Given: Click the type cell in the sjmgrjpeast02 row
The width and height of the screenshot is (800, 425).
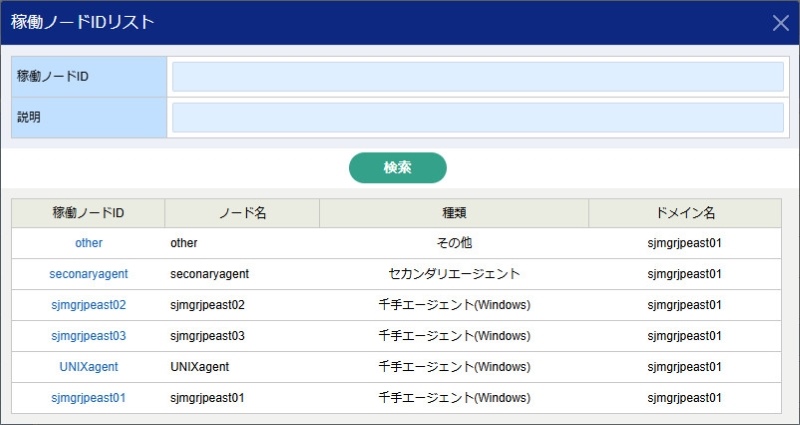Looking at the screenshot, I should [x=454, y=305].
